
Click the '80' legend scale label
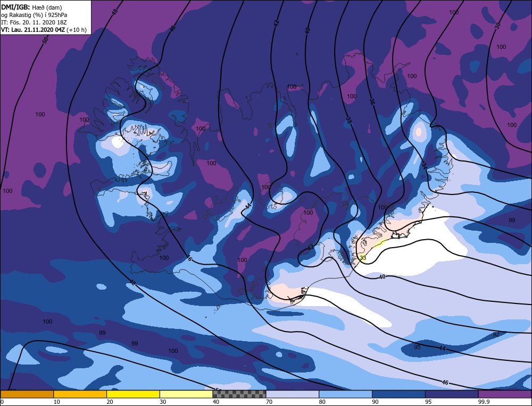coord(322,402)
